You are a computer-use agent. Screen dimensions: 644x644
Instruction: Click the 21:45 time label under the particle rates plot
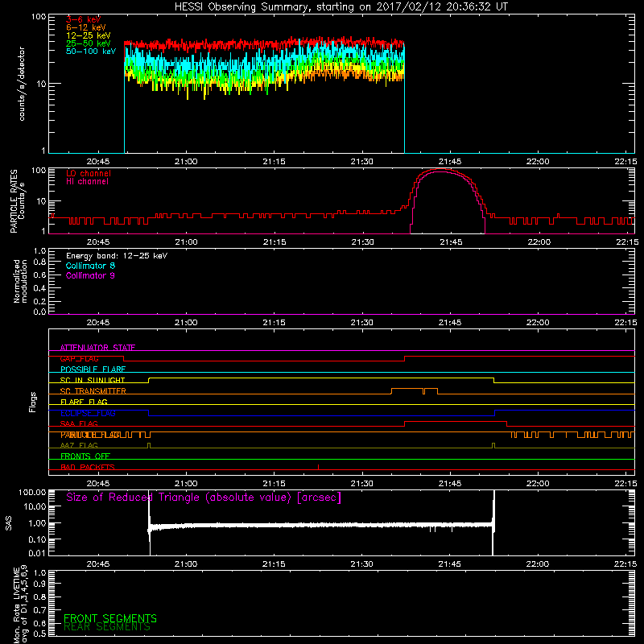pos(451,242)
